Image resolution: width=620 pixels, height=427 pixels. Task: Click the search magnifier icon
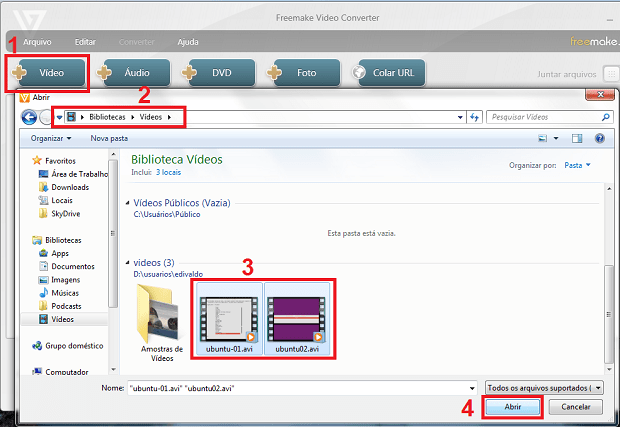coord(606,117)
